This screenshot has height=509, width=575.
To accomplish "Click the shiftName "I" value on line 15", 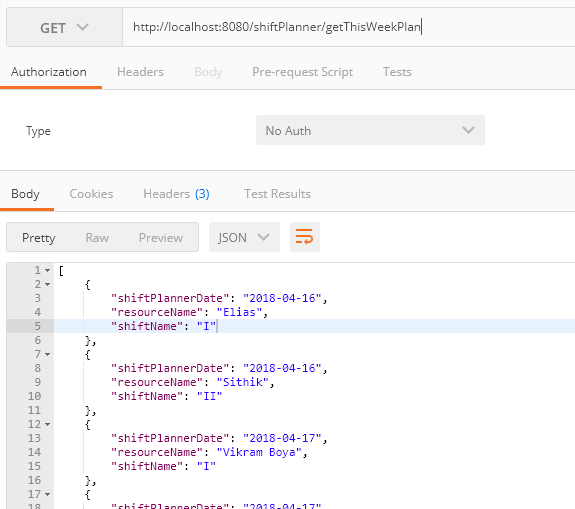I will click(206, 466).
